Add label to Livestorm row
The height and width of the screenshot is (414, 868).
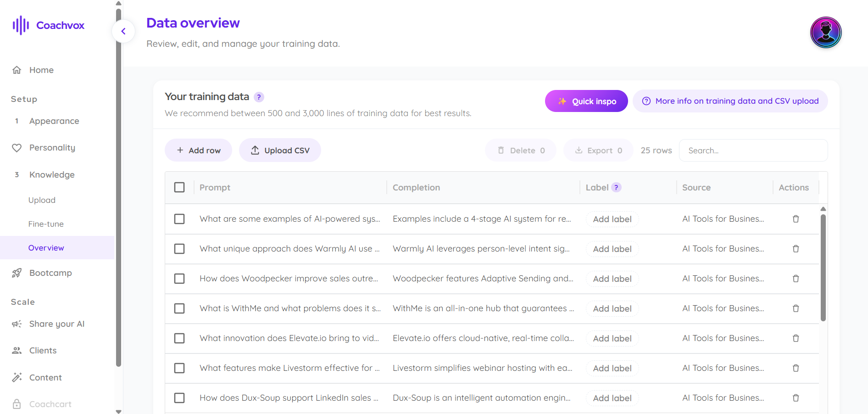pyautogui.click(x=612, y=368)
